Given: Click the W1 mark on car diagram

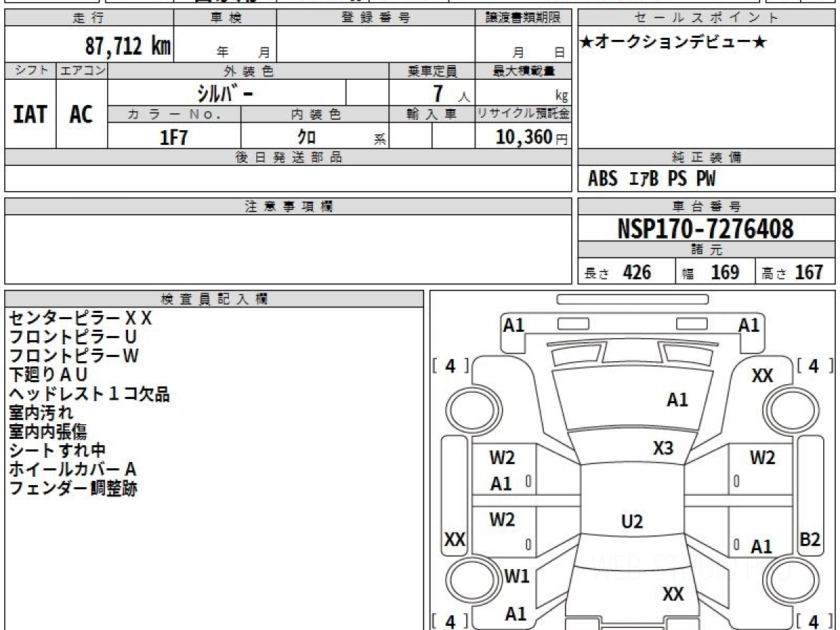Looking at the screenshot, I should click(x=517, y=577).
